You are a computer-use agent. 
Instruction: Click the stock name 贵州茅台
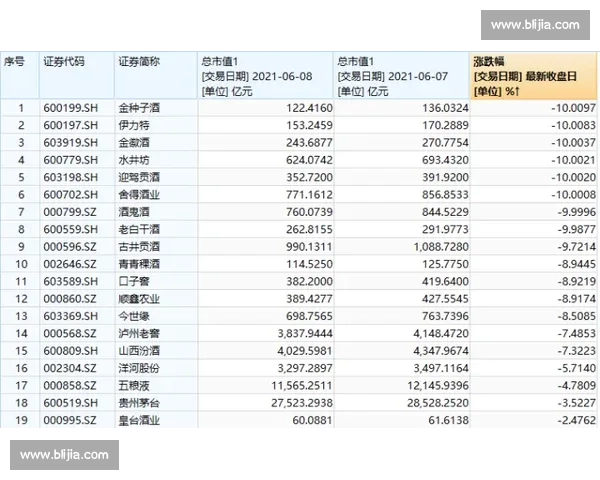point(139,403)
